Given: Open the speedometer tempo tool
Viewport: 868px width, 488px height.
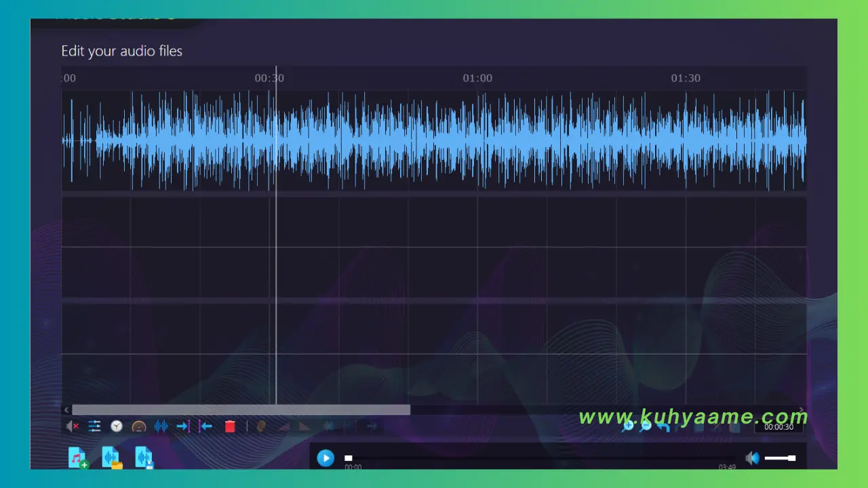Looking at the screenshot, I should tap(139, 426).
